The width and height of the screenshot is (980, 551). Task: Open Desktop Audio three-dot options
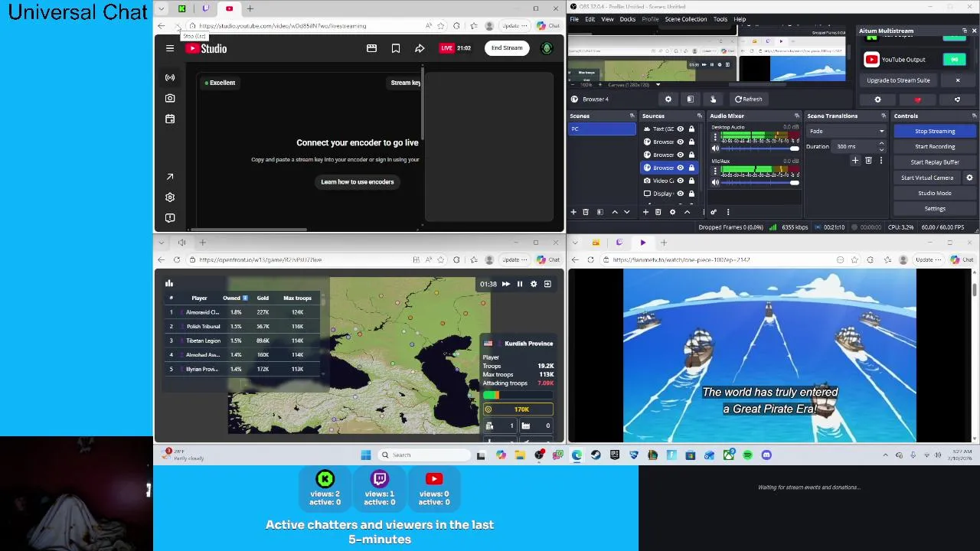pos(715,138)
